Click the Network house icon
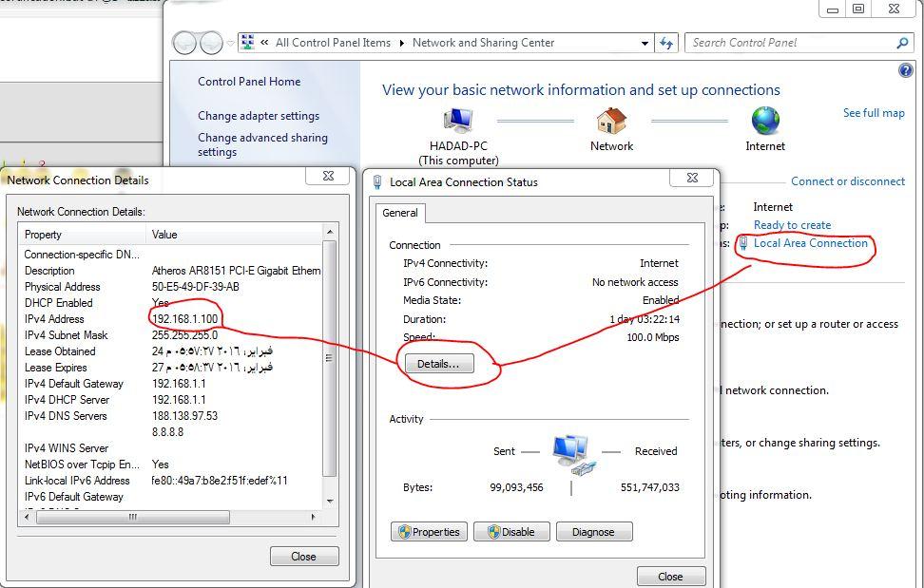The width and height of the screenshot is (924, 588). (x=611, y=121)
